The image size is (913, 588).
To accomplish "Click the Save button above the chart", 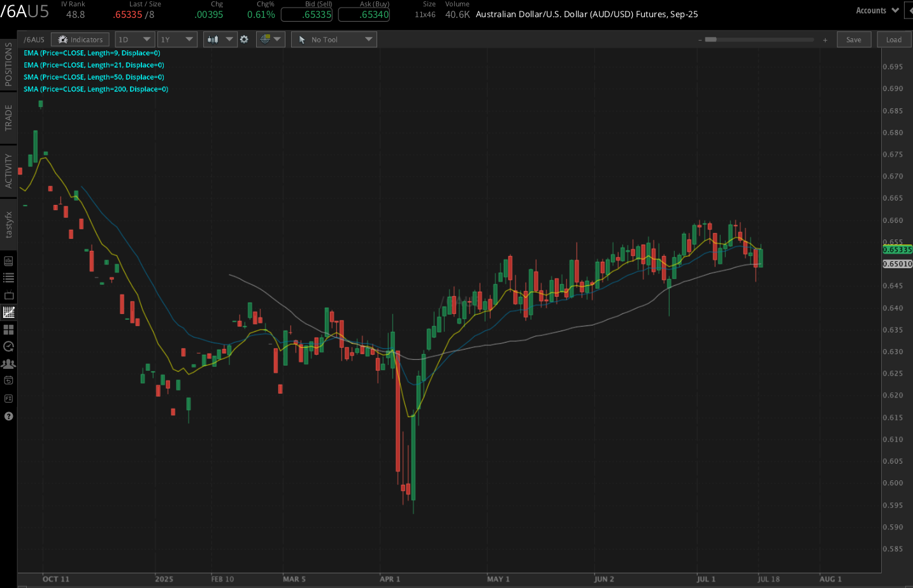I will pos(854,39).
